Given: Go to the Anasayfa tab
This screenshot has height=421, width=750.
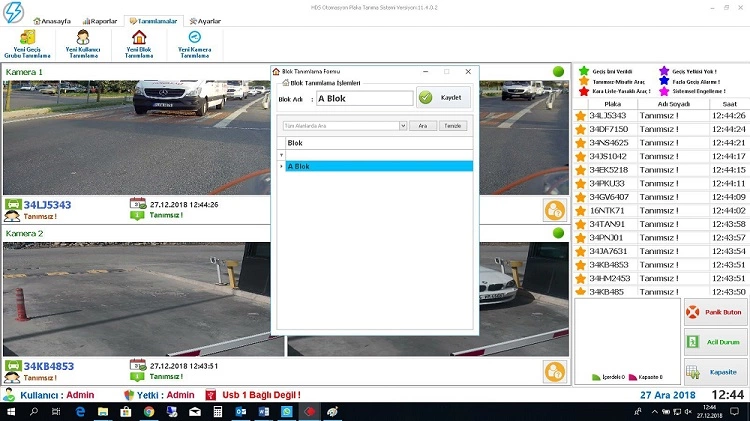Looking at the screenshot, I should pyautogui.click(x=50, y=20).
